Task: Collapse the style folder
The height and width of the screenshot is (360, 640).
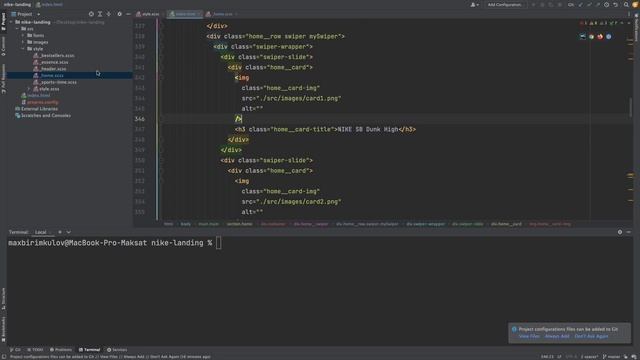Action: pos(23,49)
